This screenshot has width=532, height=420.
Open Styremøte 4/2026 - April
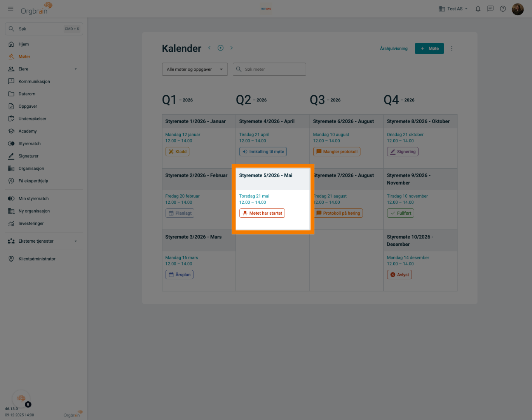[x=267, y=121]
